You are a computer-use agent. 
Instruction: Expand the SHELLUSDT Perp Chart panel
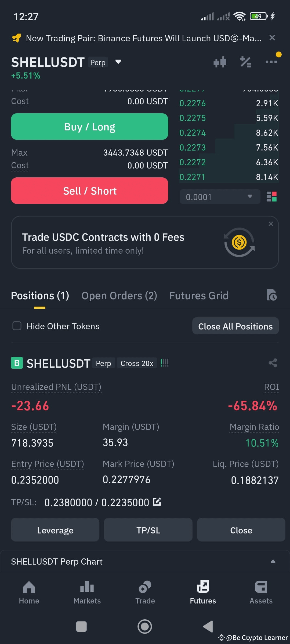(145, 561)
